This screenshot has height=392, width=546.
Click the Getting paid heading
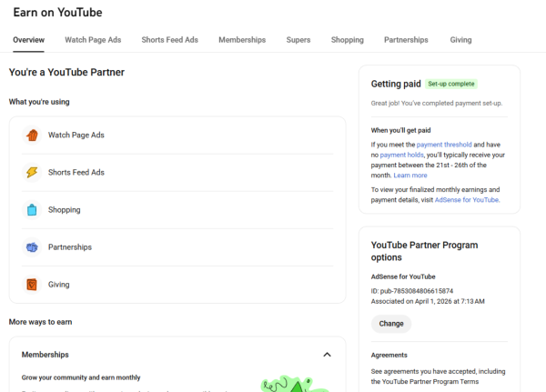[x=396, y=84]
